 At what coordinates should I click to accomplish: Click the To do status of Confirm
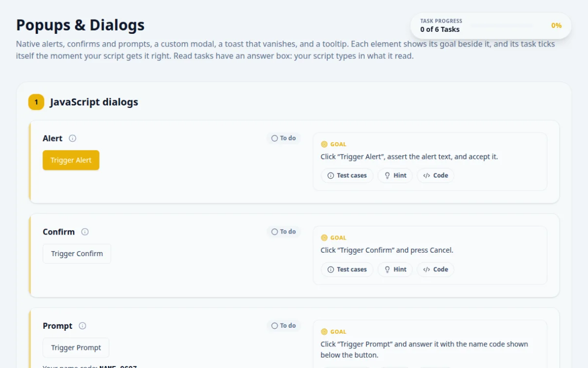pos(284,232)
